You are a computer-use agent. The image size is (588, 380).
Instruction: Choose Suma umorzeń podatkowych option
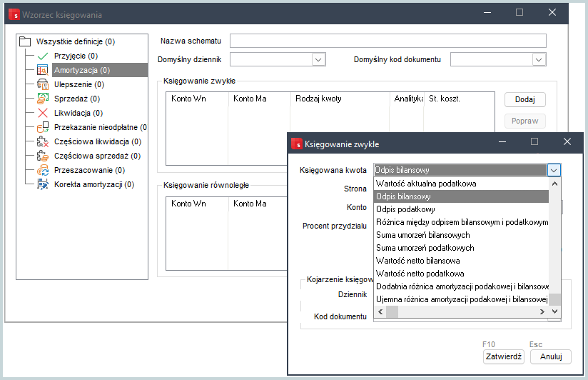pyautogui.click(x=462, y=248)
